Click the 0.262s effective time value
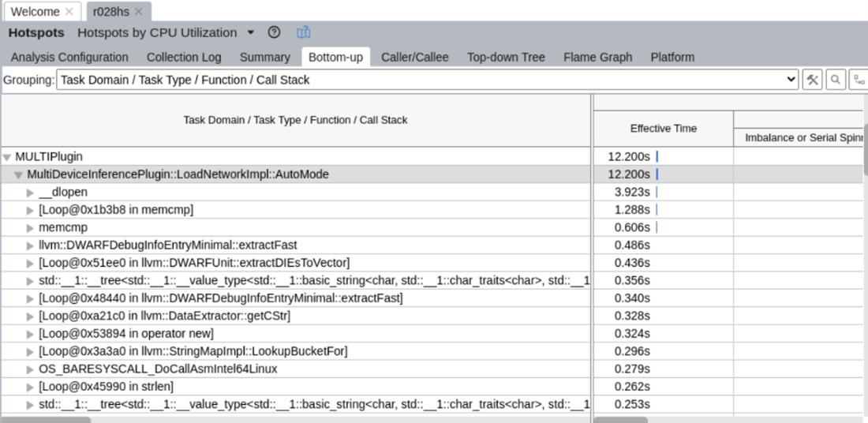The width and height of the screenshot is (868, 423). pyautogui.click(x=632, y=387)
